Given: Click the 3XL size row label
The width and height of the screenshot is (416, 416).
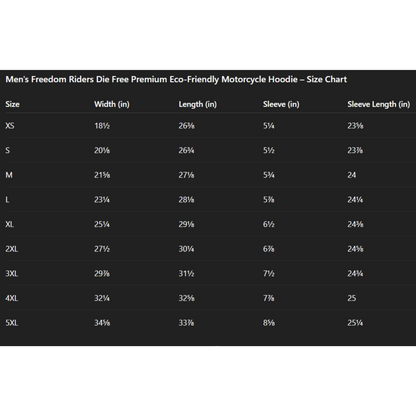Looking at the screenshot, I should (x=12, y=274).
